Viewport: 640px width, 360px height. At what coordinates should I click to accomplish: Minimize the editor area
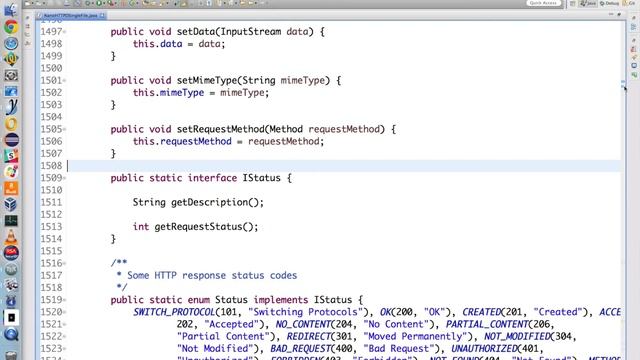pos(611,14)
